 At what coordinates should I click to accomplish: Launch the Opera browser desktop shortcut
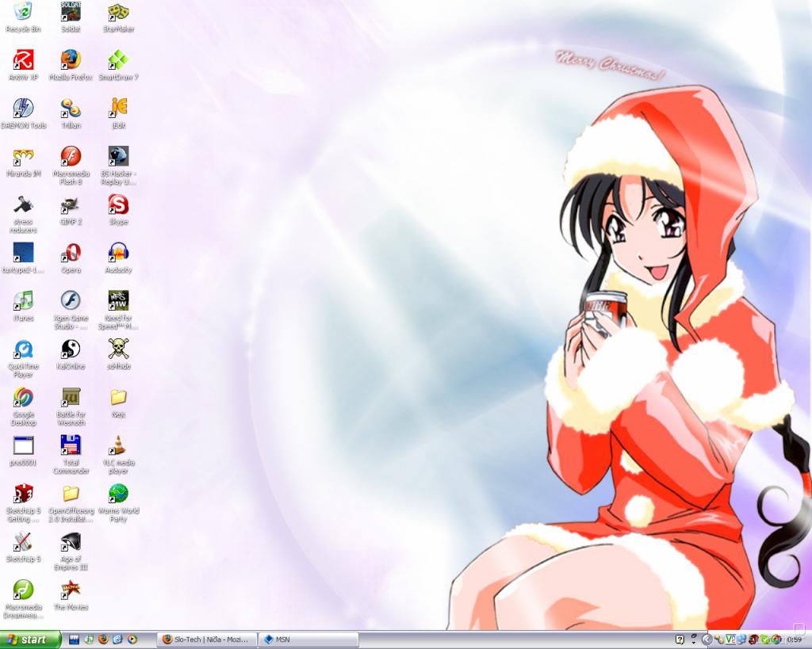[x=71, y=258]
